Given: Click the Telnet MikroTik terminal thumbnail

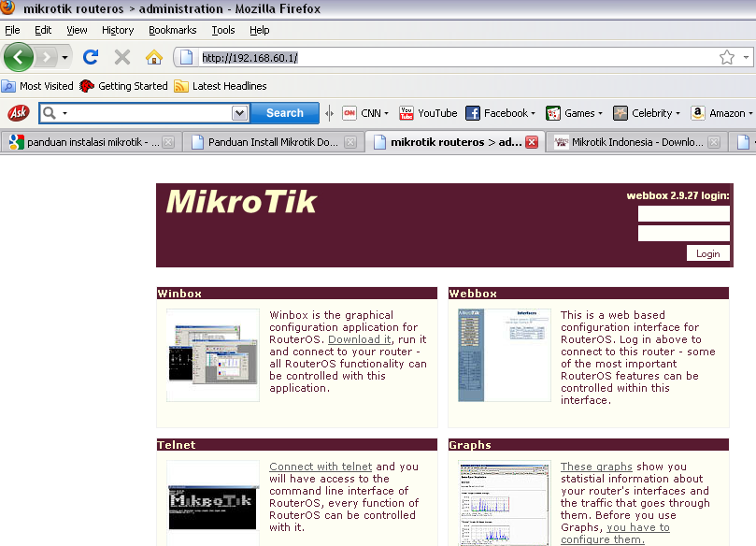Looking at the screenshot, I should (213, 504).
